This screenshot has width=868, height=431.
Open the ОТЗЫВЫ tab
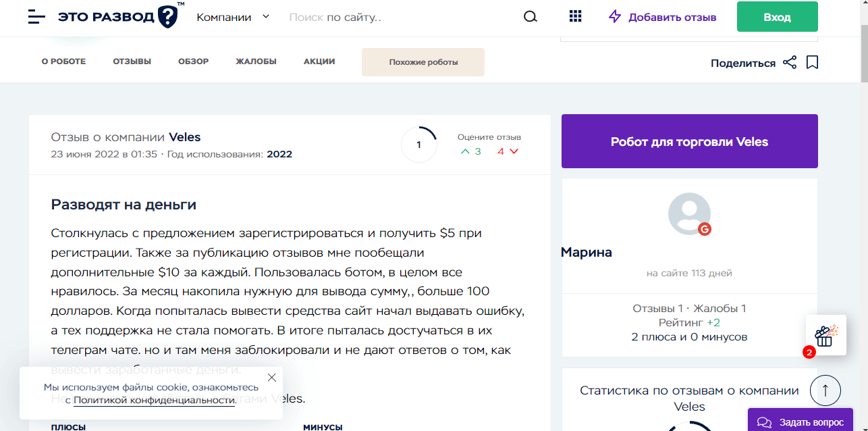(132, 61)
